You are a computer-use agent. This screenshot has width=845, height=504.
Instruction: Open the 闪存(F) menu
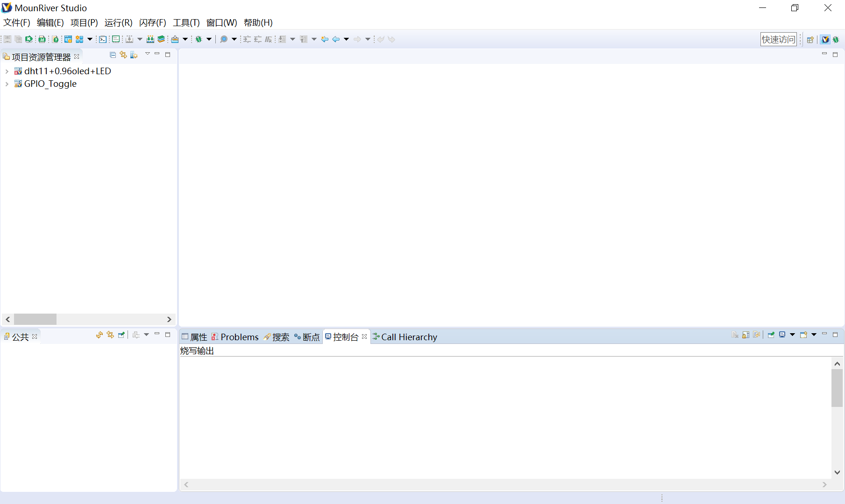coord(153,22)
